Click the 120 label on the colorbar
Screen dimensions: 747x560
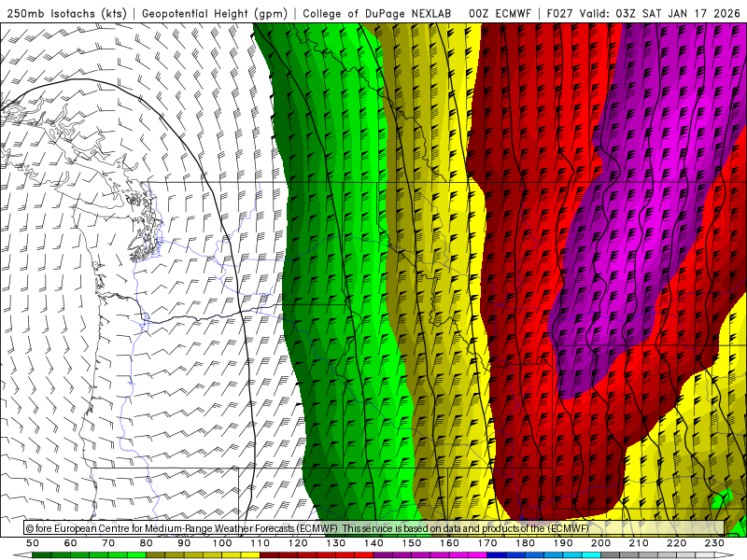[x=298, y=543]
